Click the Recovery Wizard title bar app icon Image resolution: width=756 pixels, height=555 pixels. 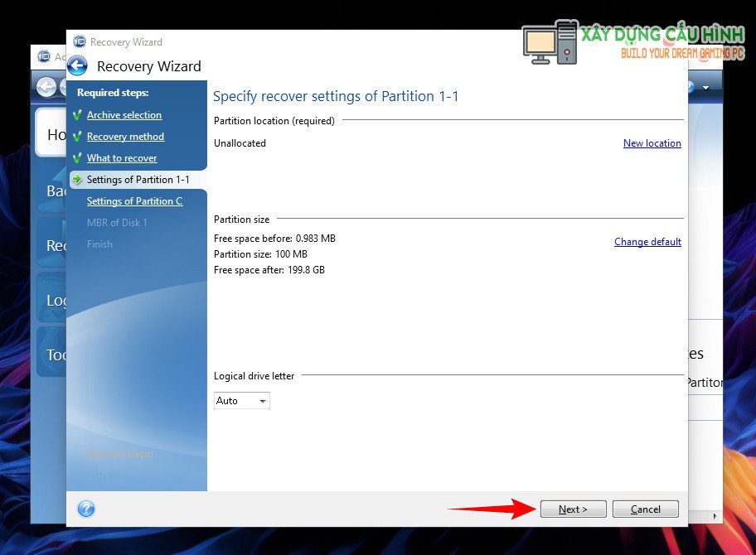click(x=80, y=41)
